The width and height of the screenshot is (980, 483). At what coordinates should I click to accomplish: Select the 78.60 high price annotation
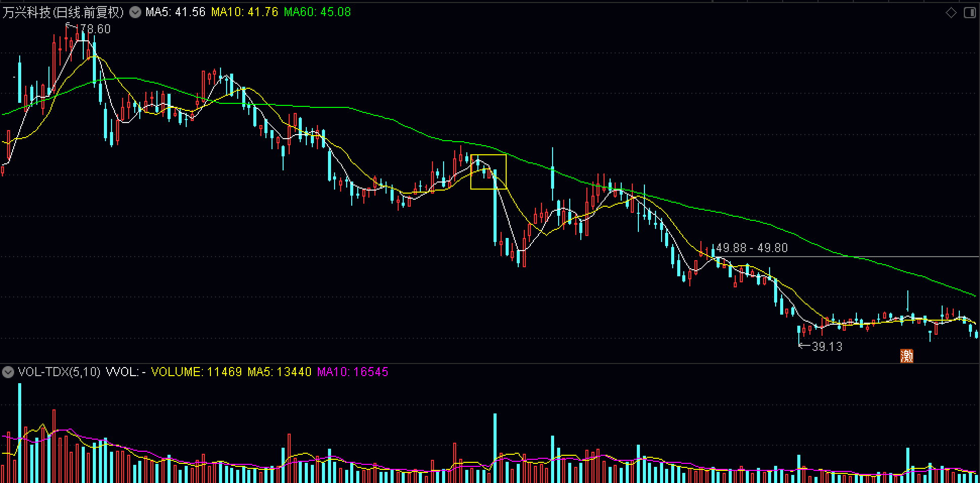click(95, 29)
